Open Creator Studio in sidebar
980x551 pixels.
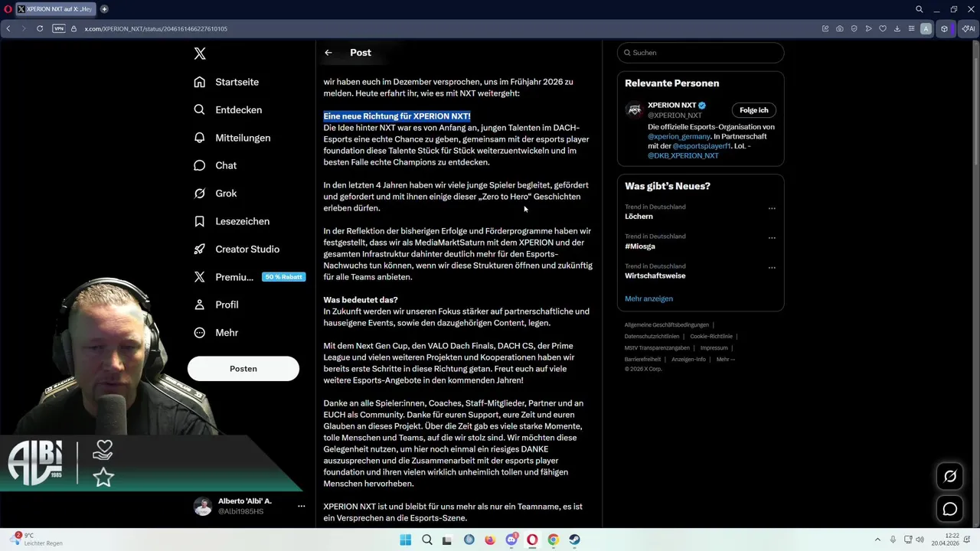[247, 249]
